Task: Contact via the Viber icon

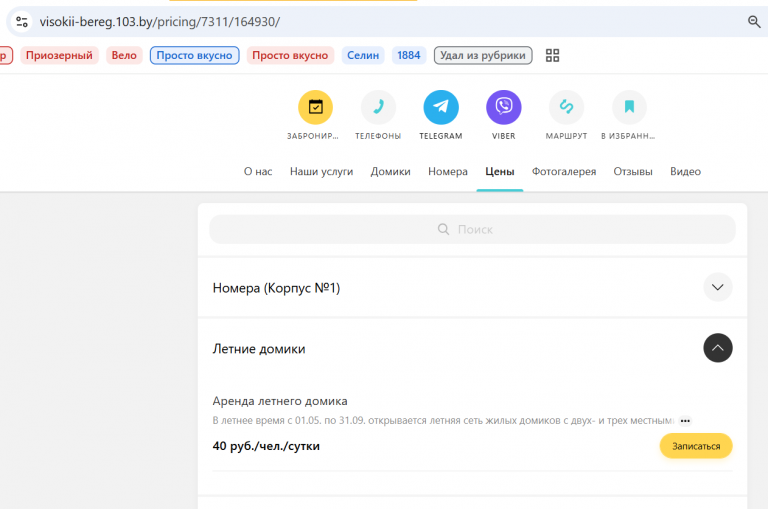Action: (x=504, y=107)
